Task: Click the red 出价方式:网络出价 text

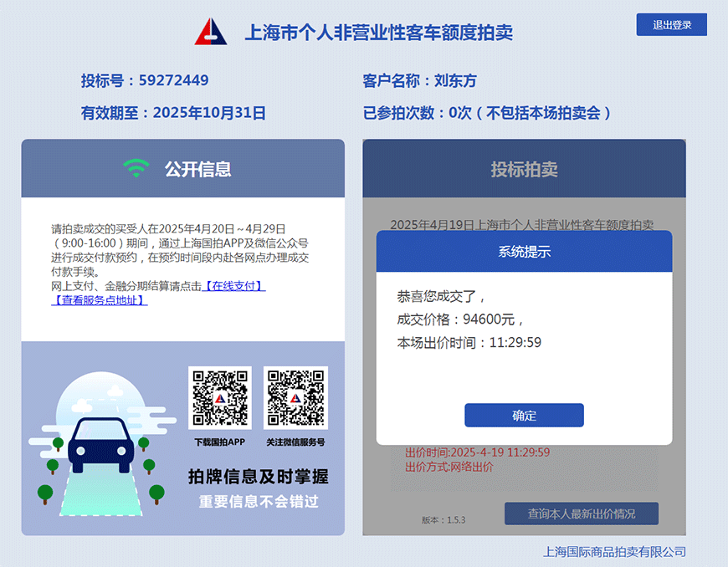Action: [449, 467]
